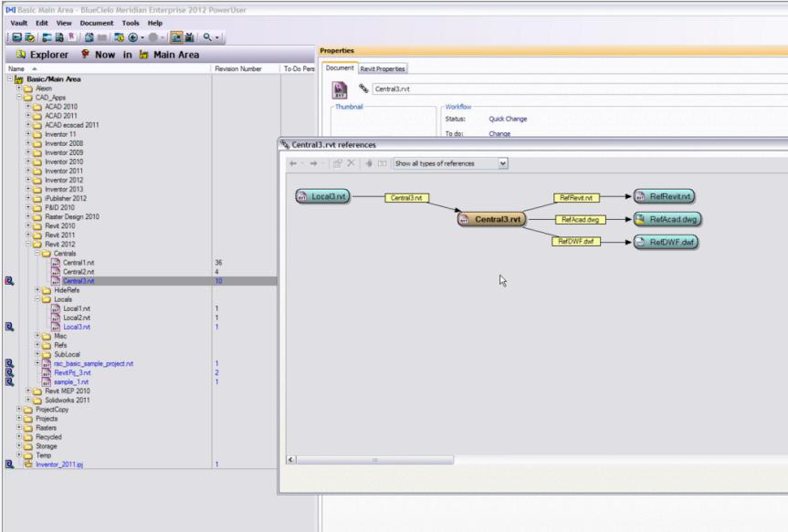Click the Central3.rvt node in the reference graph

(x=490, y=219)
